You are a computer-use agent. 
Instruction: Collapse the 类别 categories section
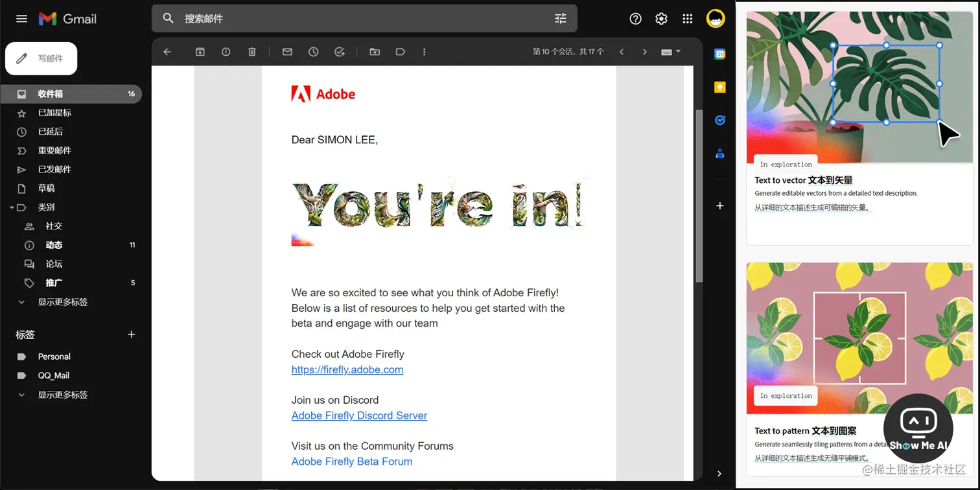12,207
